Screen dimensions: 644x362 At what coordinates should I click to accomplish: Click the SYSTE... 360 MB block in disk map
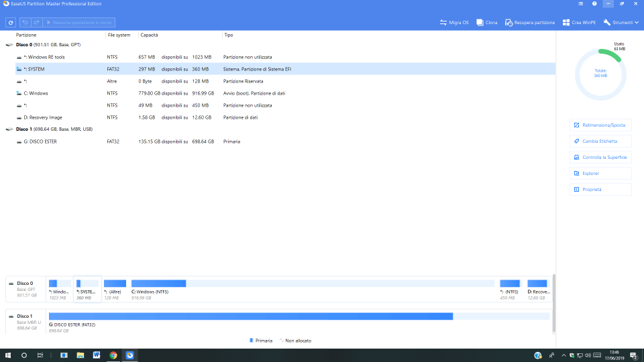(x=87, y=290)
